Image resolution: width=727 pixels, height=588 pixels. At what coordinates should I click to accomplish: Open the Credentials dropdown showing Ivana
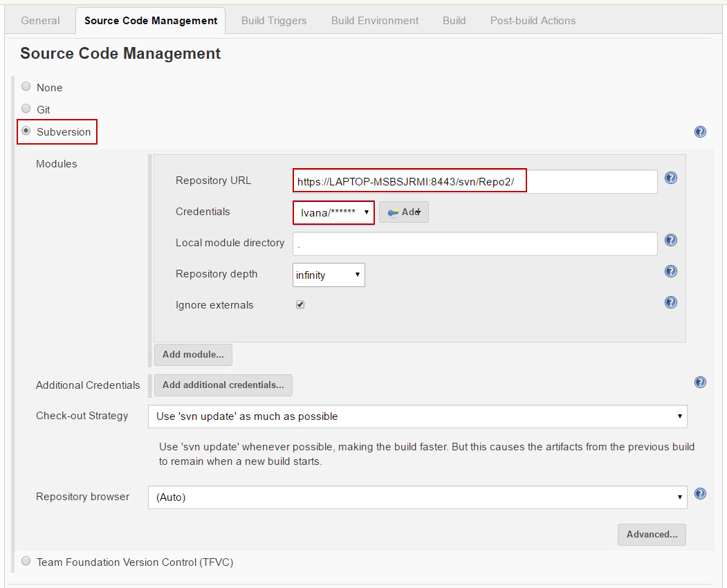tap(334, 212)
